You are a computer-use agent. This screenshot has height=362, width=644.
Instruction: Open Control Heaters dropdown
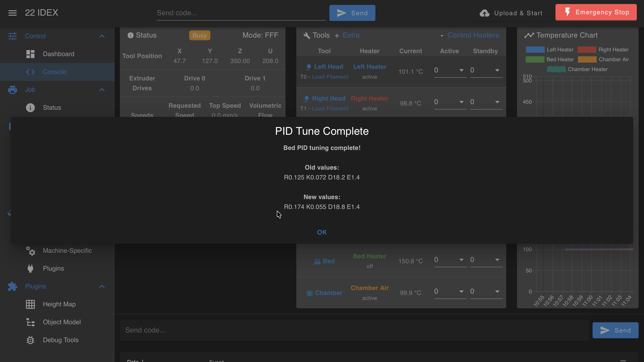470,35
